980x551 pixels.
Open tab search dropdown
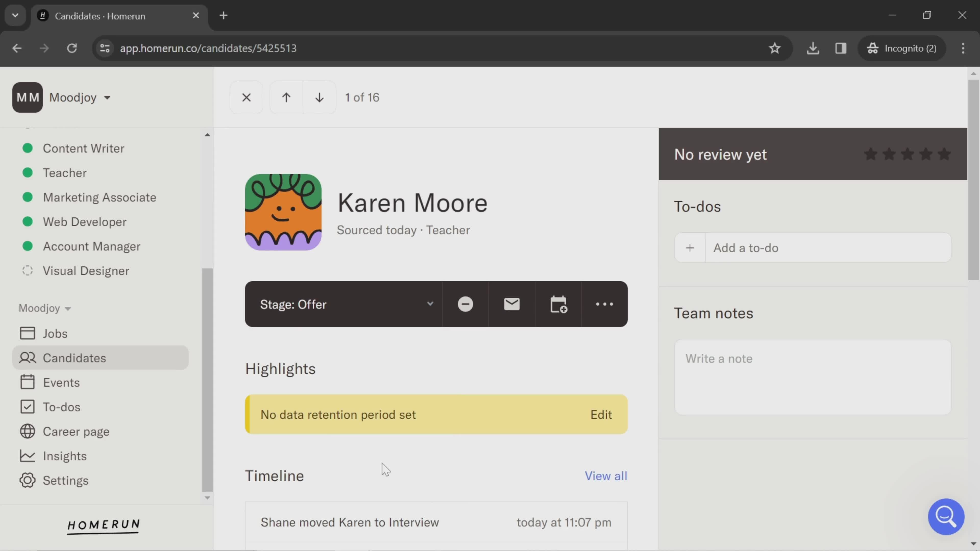pyautogui.click(x=15, y=16)
